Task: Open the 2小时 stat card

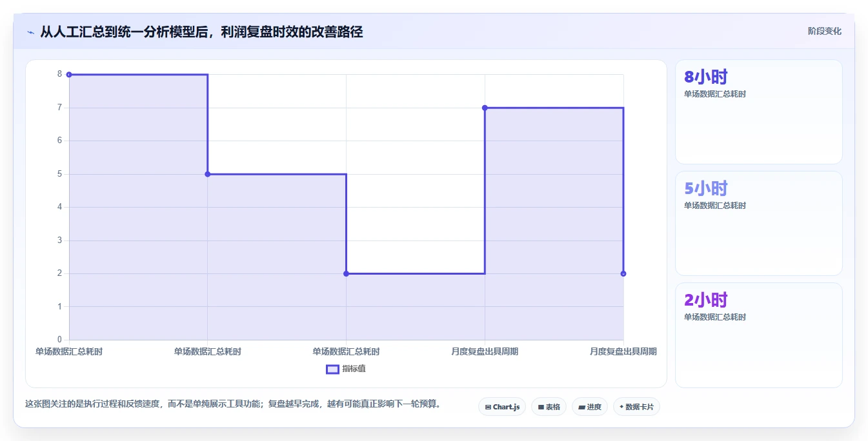Action: pyautogui.click(x=759, y=335)
